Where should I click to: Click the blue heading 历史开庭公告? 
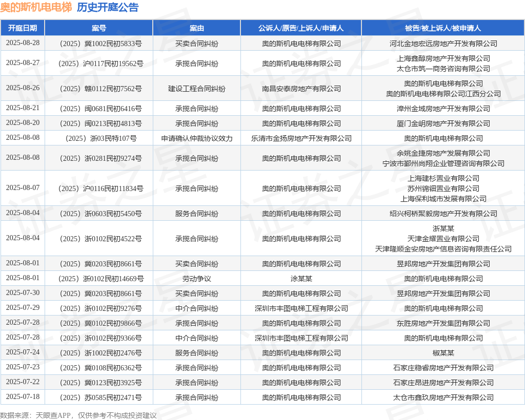point(108,7)
